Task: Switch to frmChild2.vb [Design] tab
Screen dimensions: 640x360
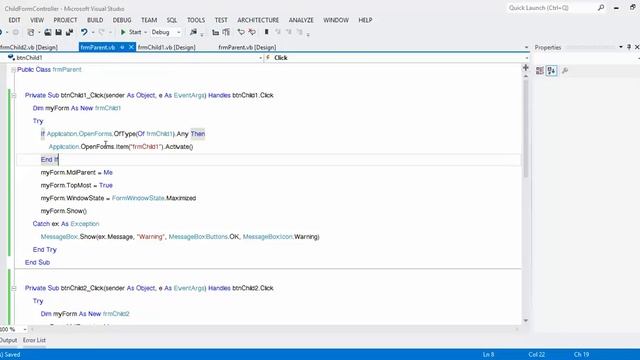Action: pos(29,47)
